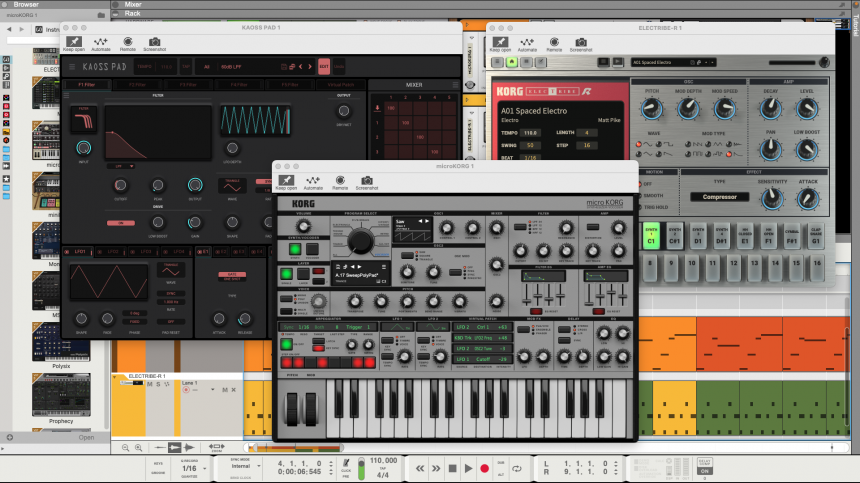Open Compressor effect type selector

coord(720,197)
